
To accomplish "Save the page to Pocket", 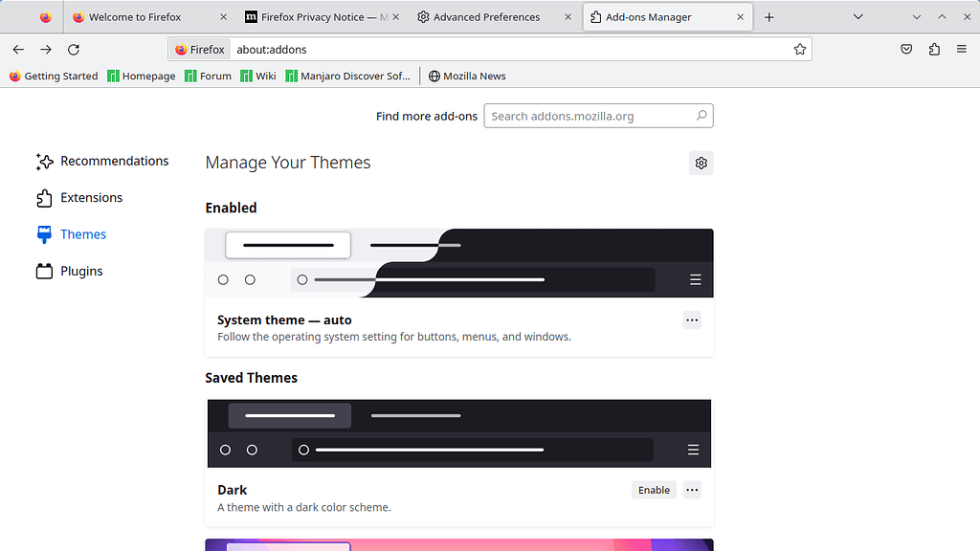I will (905, 49).
